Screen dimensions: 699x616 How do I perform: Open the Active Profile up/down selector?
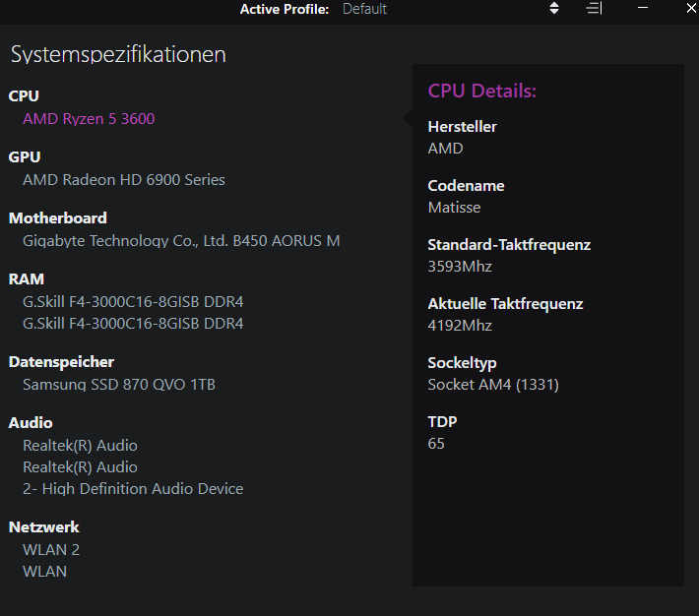pyautogui.click(x=554, y=8)
